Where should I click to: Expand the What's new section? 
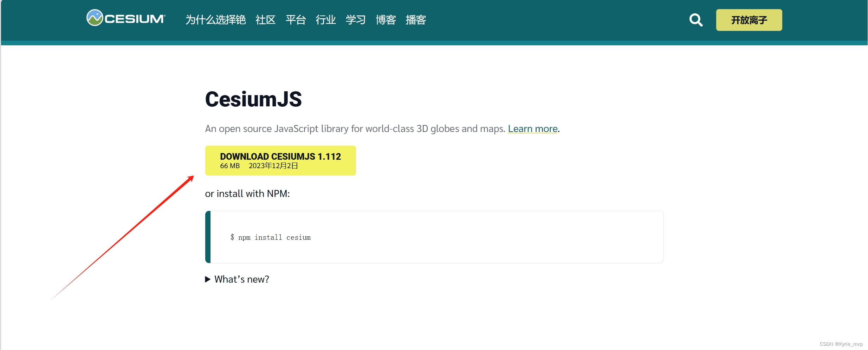241,279
